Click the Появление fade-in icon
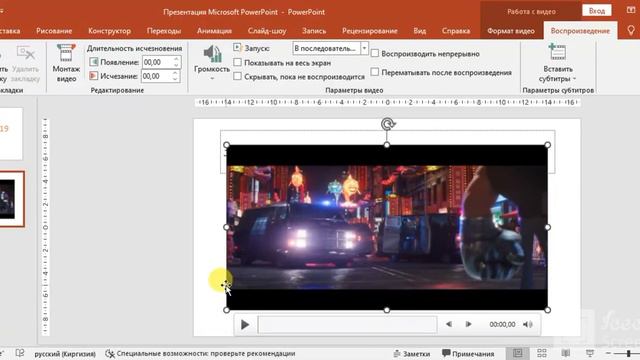Viewport: 640px width, 360px height. point(93,62)
